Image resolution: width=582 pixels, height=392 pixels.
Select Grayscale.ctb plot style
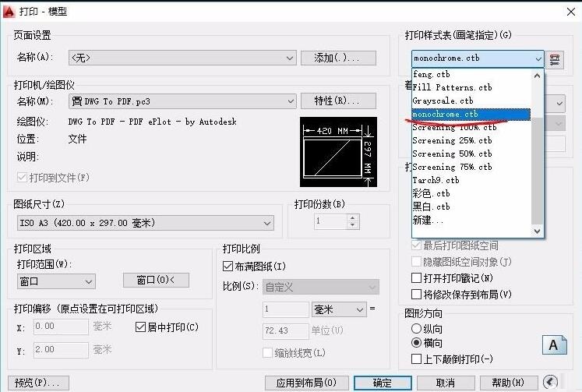pos(471,101)
